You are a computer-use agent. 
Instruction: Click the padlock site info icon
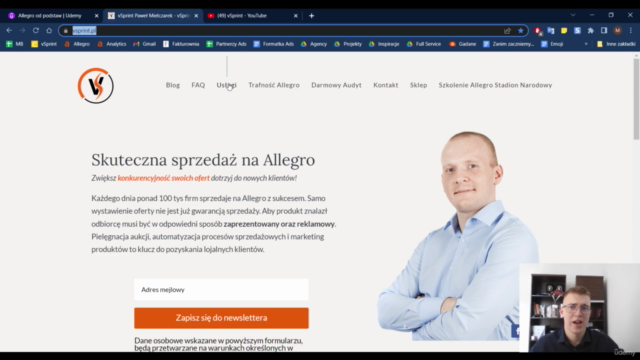(66, 31)
